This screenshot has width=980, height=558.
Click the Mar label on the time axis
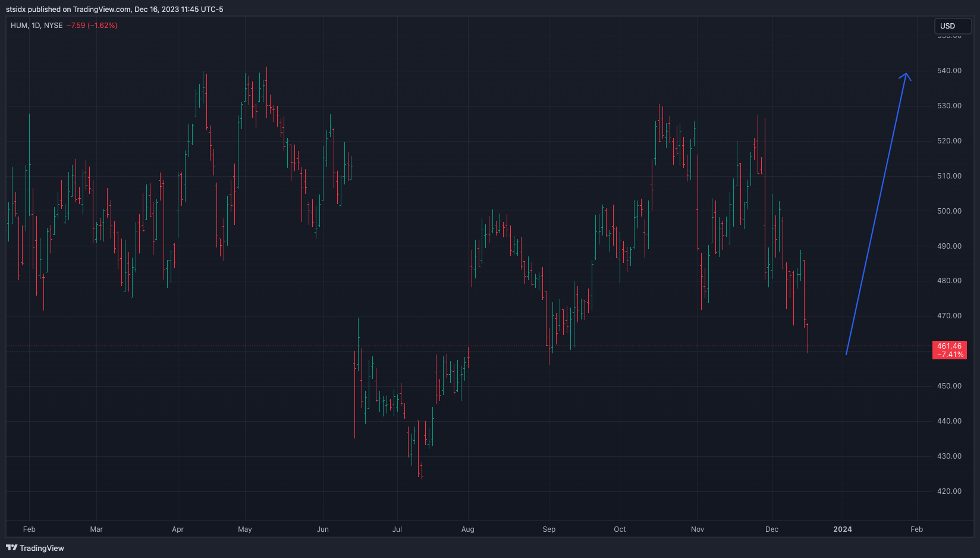point(96,529)
